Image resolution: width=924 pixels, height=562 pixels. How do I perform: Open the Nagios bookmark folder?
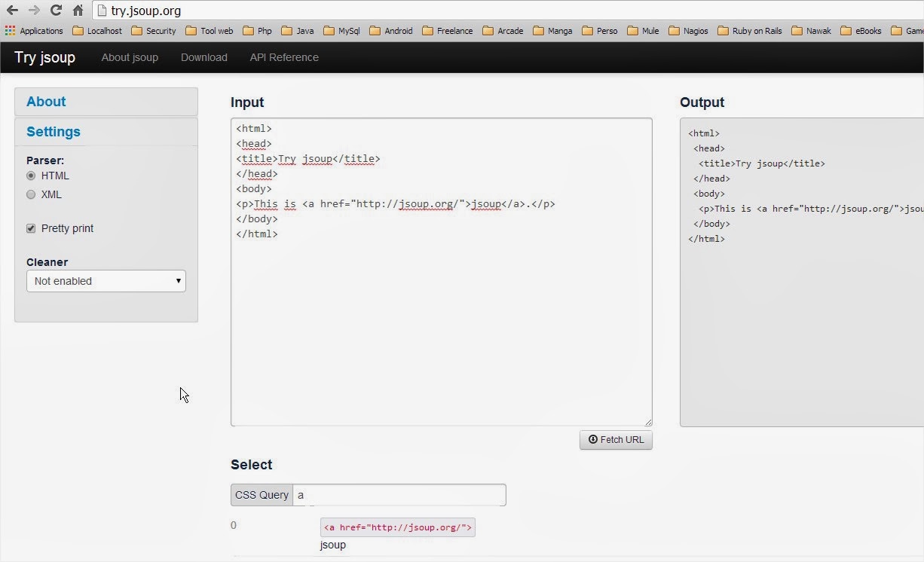coord(688,31)
